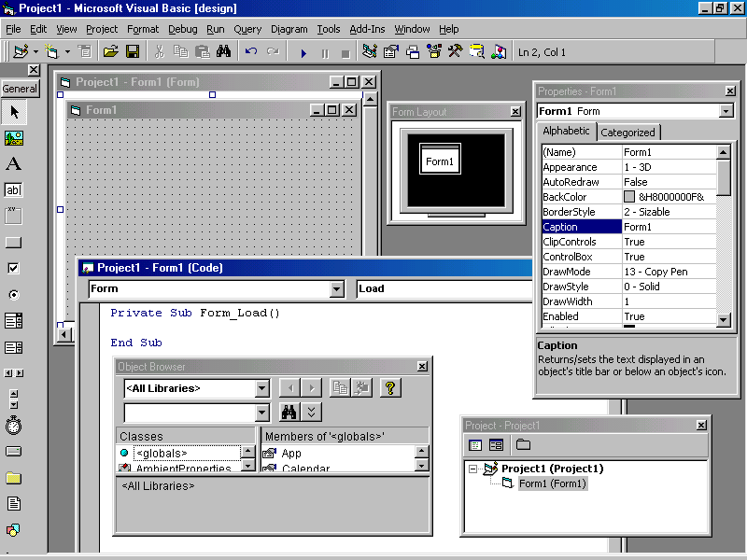This screenshot has height=560, width=747.
Task: Select Form1 (Form1) in the project tree
Action: [553, 483]
